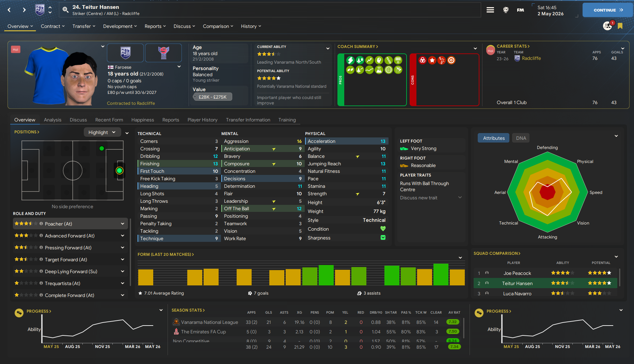634x364 pixels.
Task: Switch to the Recent Form tab
Action: click(109, 120)
